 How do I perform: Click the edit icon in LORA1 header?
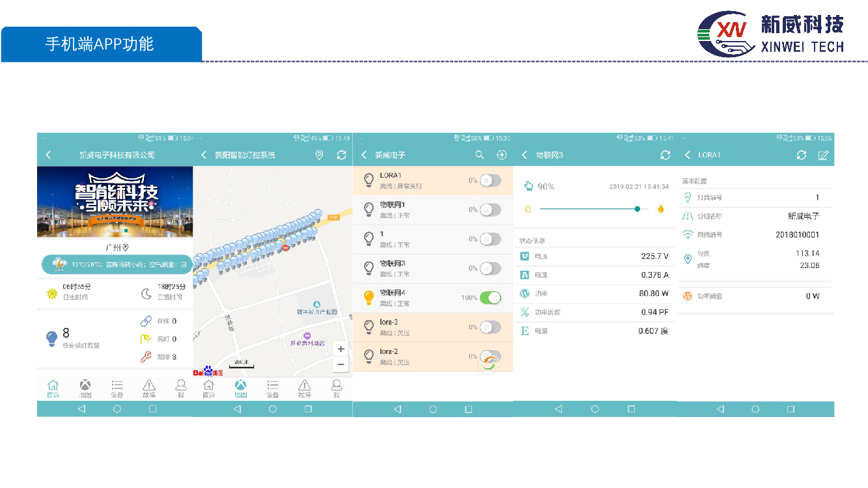click(x=823, y=155)
